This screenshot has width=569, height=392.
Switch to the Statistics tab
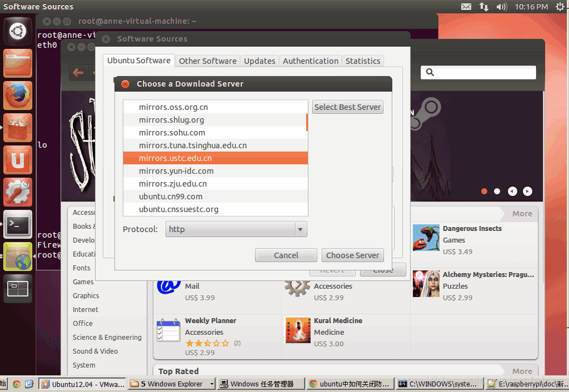tap(362, 61)
